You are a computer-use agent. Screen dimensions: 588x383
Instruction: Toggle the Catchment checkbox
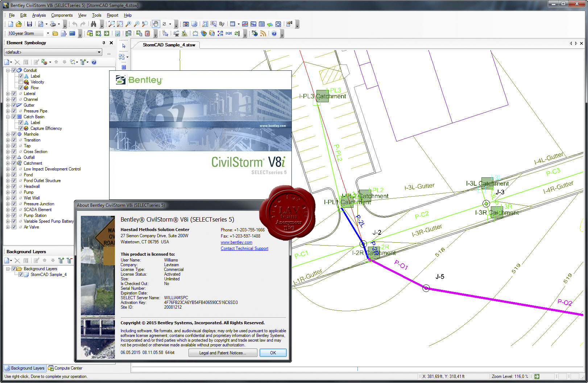(x=14, y=163)
